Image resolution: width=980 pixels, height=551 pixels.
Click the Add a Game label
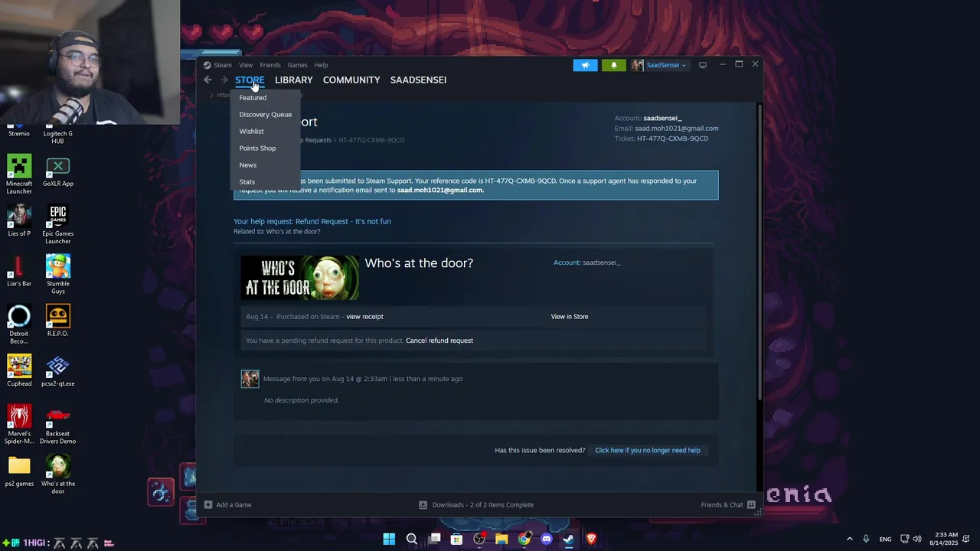(234, 504)
